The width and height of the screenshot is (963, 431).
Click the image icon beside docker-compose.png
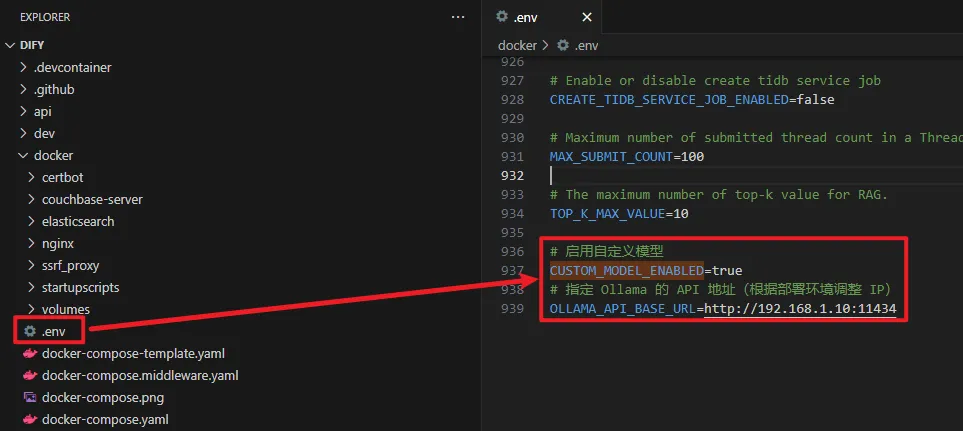pyautogui.click(x=30, y=397)
